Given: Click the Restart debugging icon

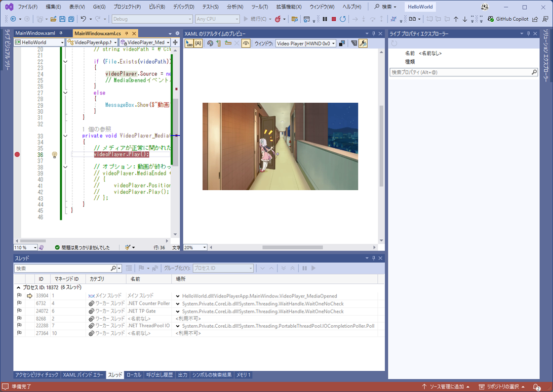Looking at the screenshot, I should tap(343, 19).
